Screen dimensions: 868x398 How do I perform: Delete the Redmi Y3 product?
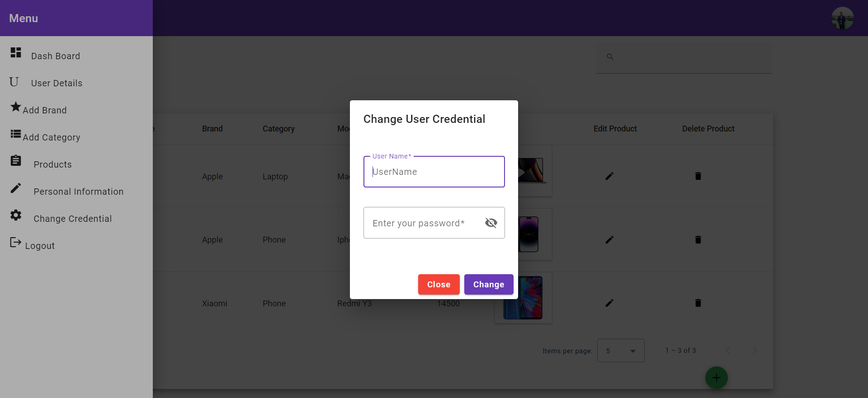698,303
